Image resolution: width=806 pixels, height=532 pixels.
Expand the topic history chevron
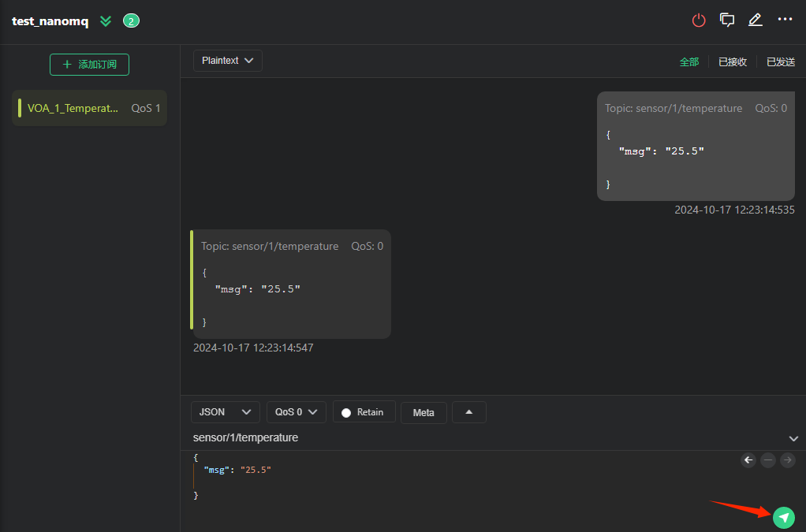tap(793, 438)
